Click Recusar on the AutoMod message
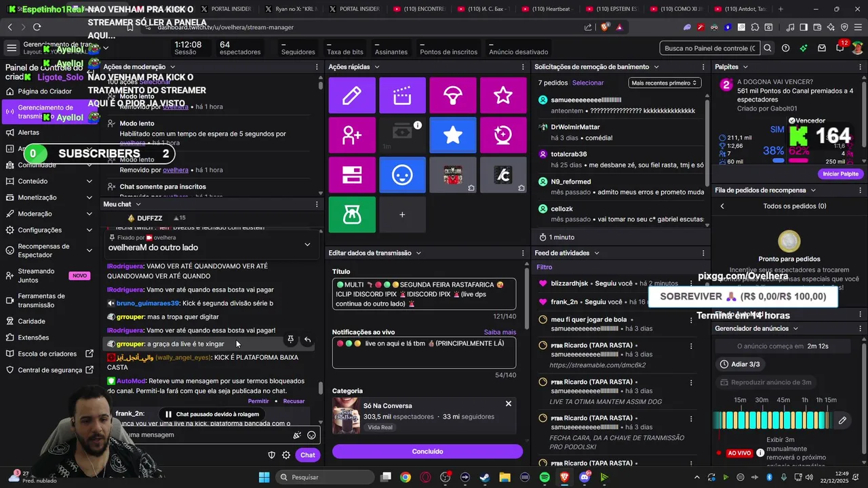This screenshot has width=868, height=488. pos(294,401)
